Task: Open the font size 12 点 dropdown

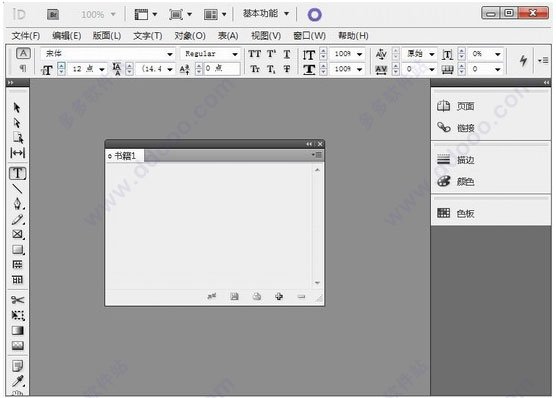Action: pyautogui.click(x=102, y=69)
